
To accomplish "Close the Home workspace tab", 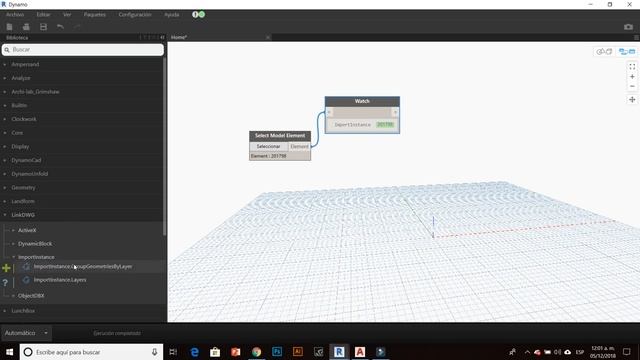I will tap(268, 37).
